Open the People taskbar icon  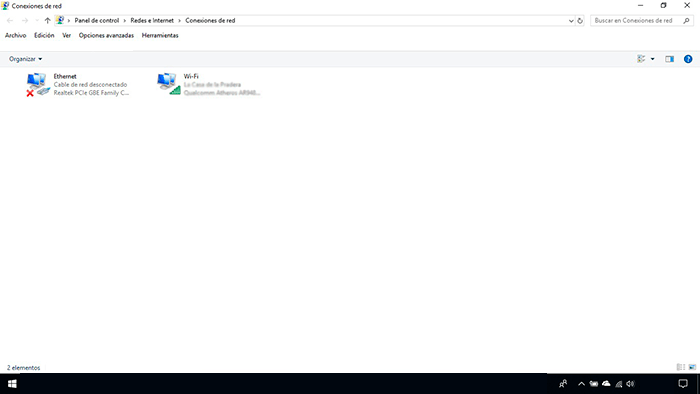(x=563, y=384)
